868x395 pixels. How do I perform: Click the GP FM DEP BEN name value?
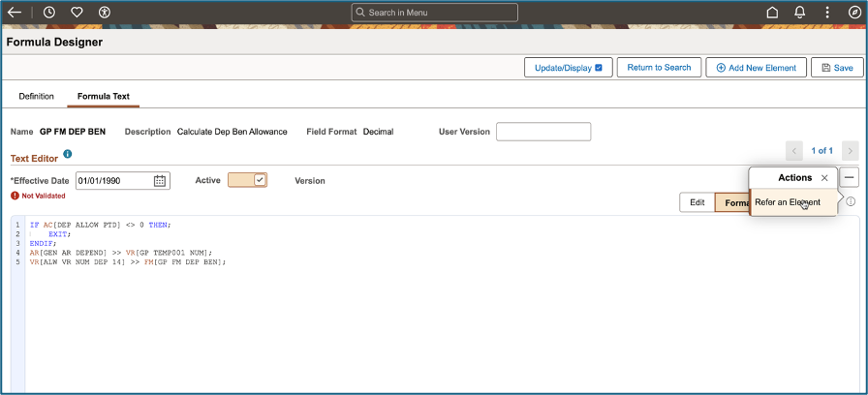tap(73, 132)
